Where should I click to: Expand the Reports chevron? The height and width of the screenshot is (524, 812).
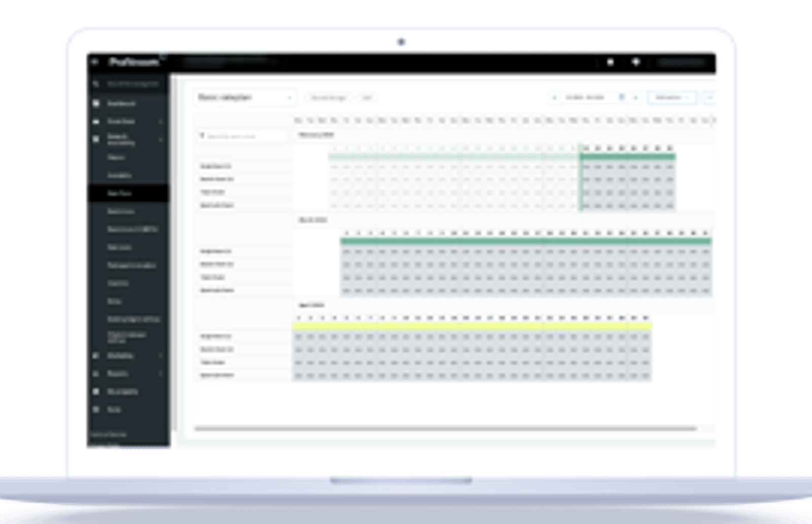(161, 374)
